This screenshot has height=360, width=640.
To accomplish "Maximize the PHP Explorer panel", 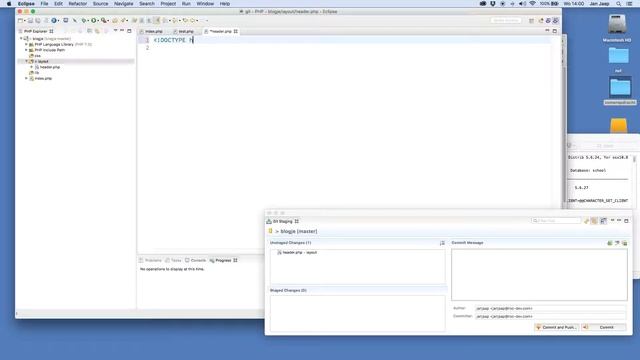I will (129, 31).
